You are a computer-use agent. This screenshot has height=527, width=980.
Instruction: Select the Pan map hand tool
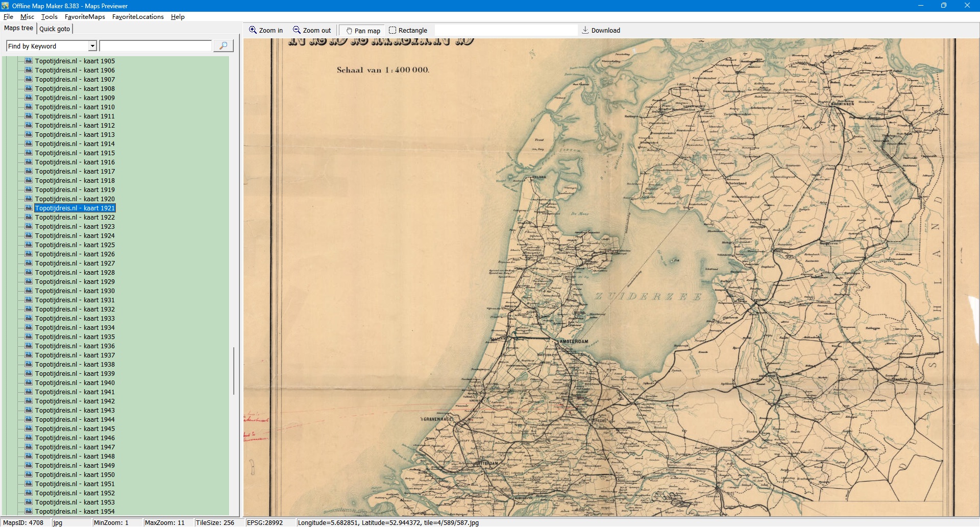pyautogui.click(x=350, y=31)
